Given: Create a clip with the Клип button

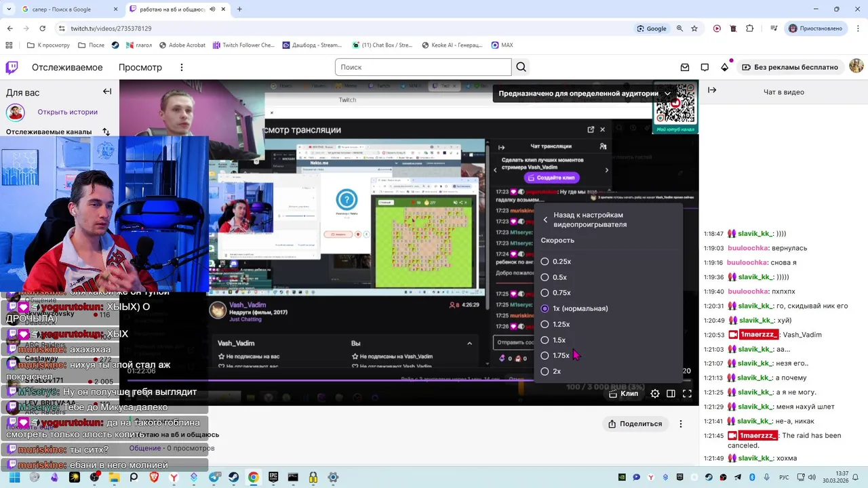Looking at the screenshot, I should 623,393.
